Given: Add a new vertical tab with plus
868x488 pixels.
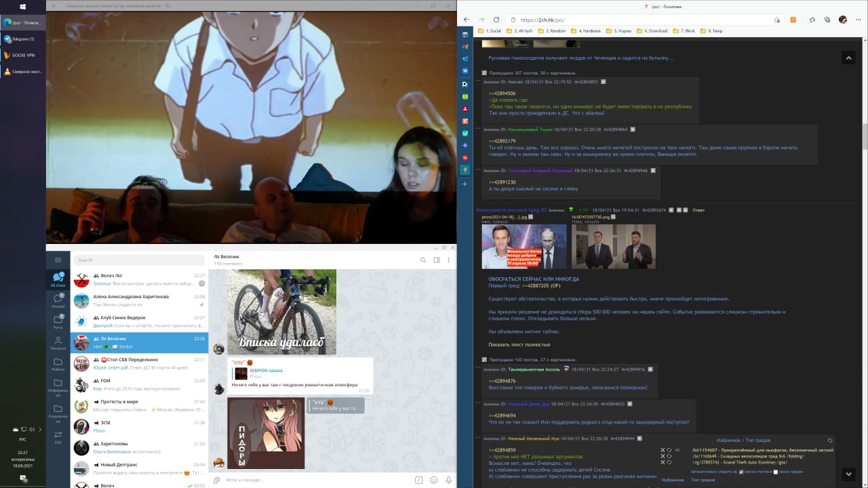Looking at the screenshot, I should coord(465,184).
